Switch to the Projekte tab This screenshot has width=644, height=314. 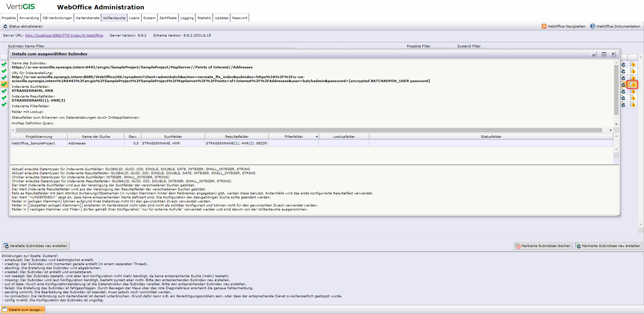pyautogui.click(x=8, y=18)
